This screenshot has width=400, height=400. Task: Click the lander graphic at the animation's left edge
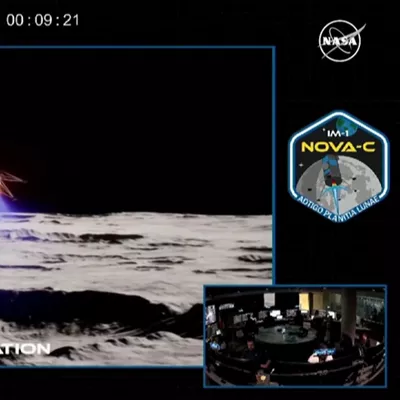pyautogui.click(x=10, y=184)
